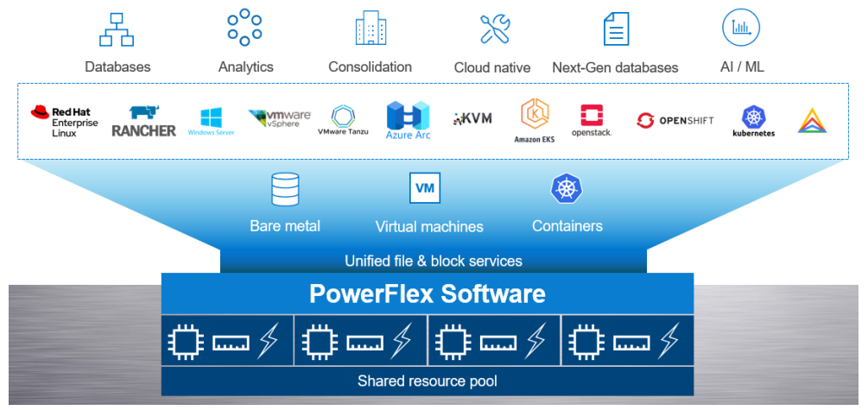Viewport: 868px width, 410px height.
Task: Click the "Databases" label
Action: coord(117,67)
